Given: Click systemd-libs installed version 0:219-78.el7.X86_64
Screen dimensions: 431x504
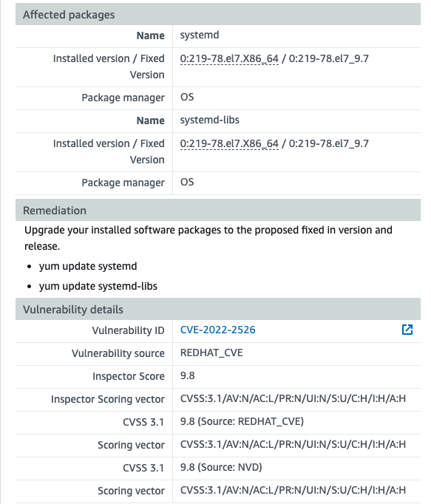Looking at the screenshot, I should [x=229, y=143].
